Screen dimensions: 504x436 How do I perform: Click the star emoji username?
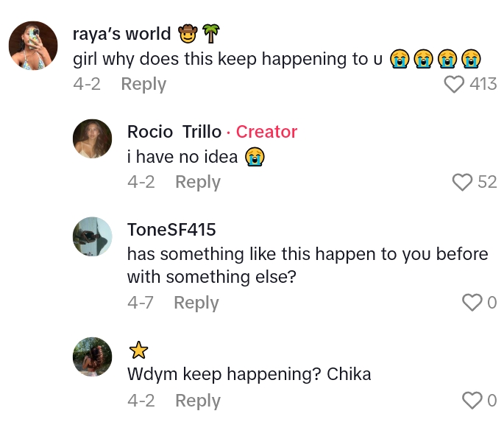pos(138,351)
